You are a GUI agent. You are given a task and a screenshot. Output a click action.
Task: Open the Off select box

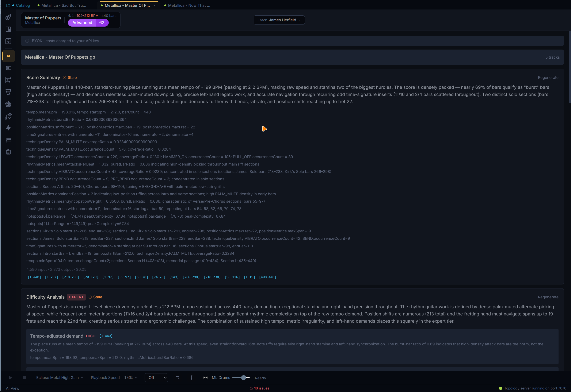coord(156,378)
